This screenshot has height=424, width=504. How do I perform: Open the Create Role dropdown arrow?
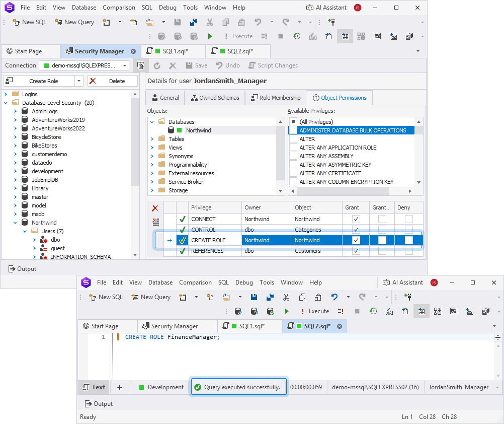(x=79, y=81)
